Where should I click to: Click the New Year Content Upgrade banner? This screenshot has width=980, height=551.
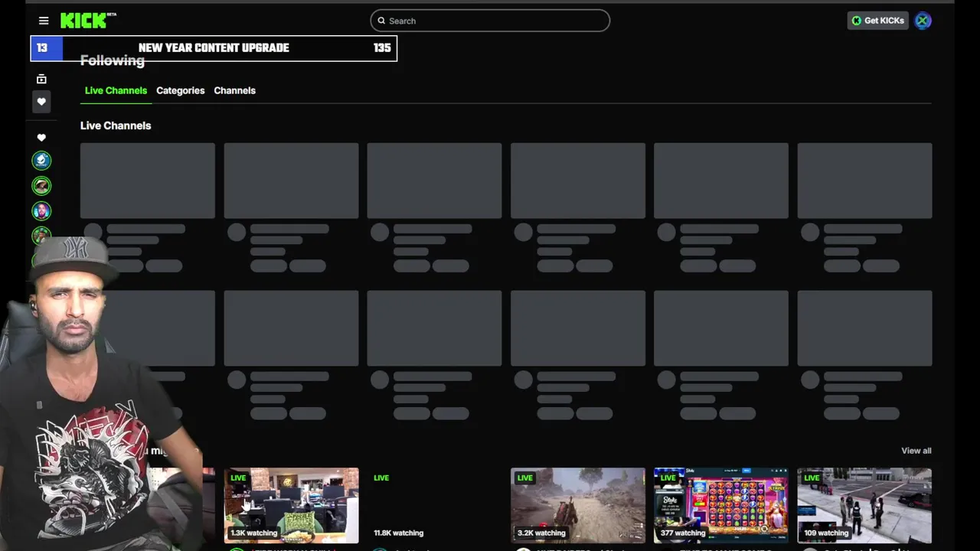click(214, 48)
